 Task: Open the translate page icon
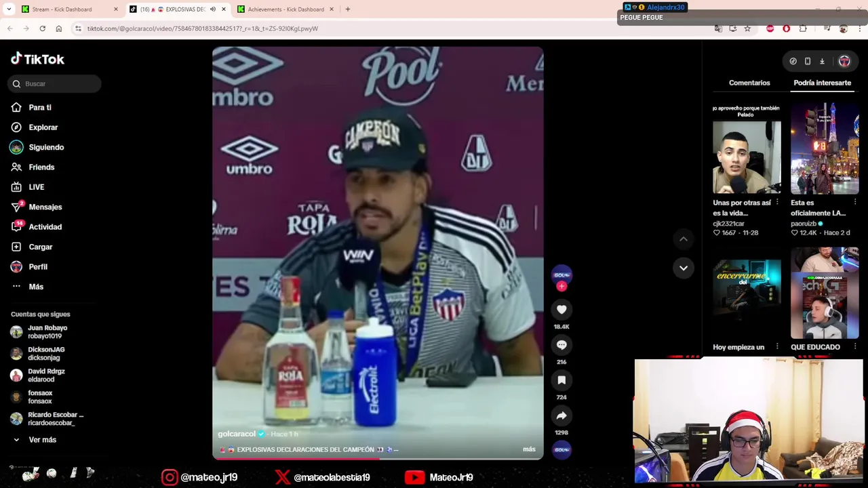(718, 28)
